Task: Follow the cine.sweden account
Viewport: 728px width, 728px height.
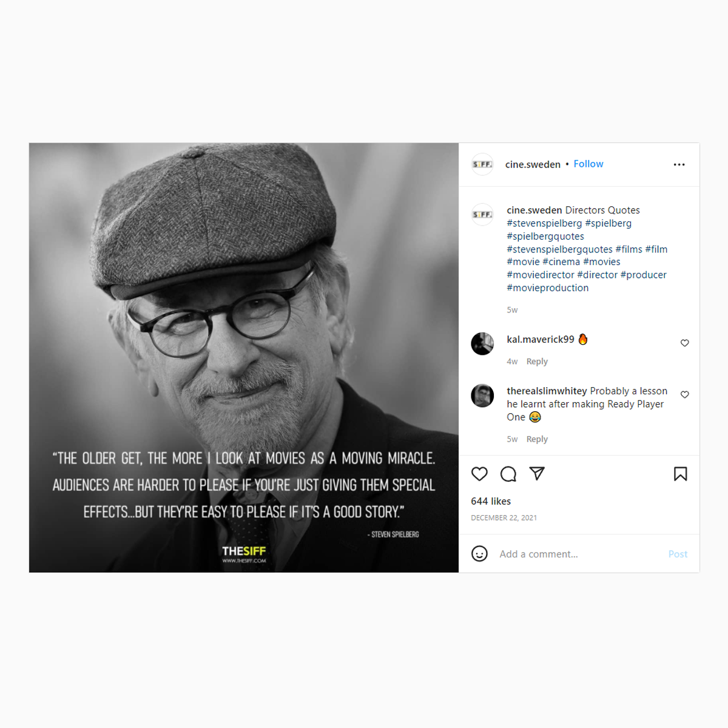Action: pos(588,164)
